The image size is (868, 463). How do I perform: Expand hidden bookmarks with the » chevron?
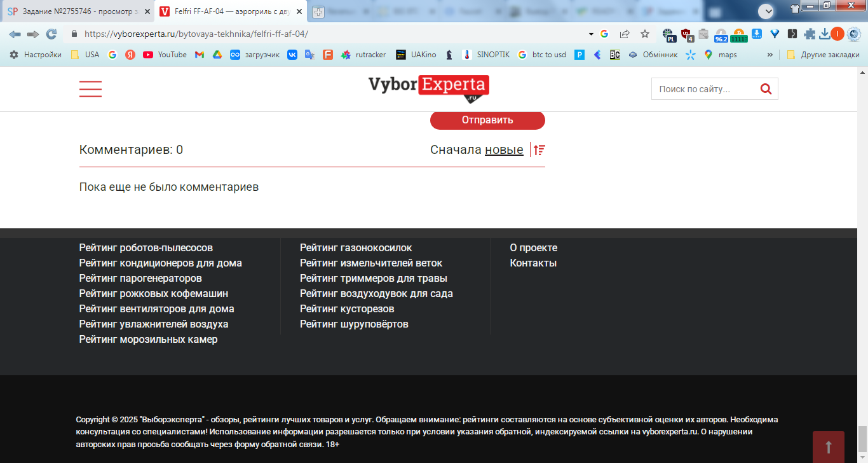(x=770, y=55)
